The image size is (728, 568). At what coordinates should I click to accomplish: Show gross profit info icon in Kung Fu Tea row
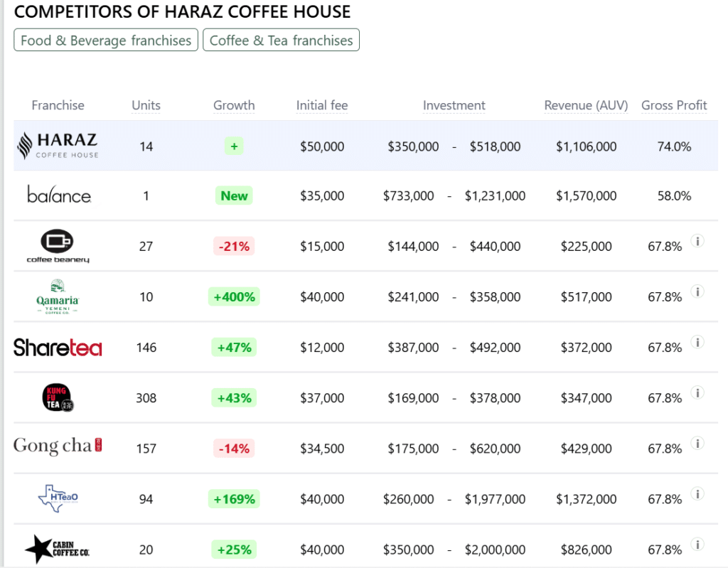(x=697, y=393)
